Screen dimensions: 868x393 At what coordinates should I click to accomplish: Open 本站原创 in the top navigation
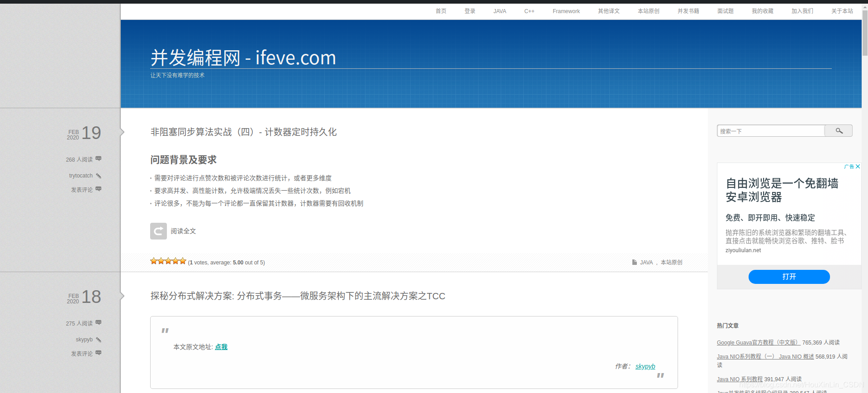coord(649,11)
